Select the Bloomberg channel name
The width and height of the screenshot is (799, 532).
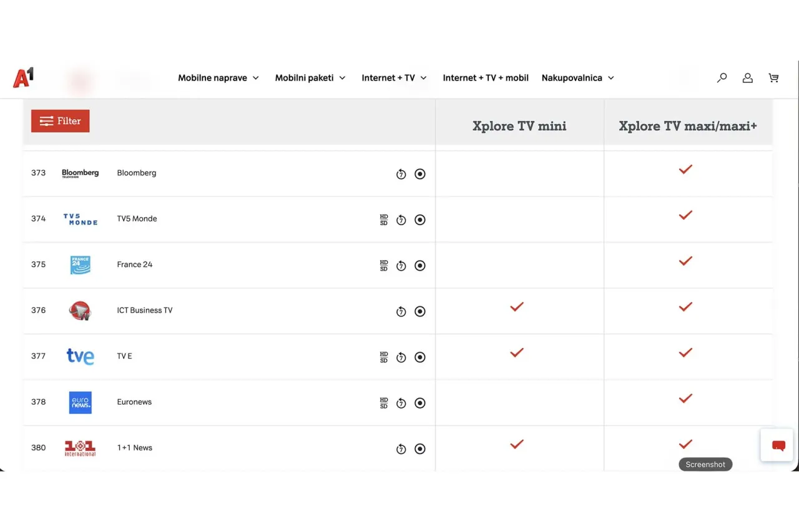(x=137, y=173)
